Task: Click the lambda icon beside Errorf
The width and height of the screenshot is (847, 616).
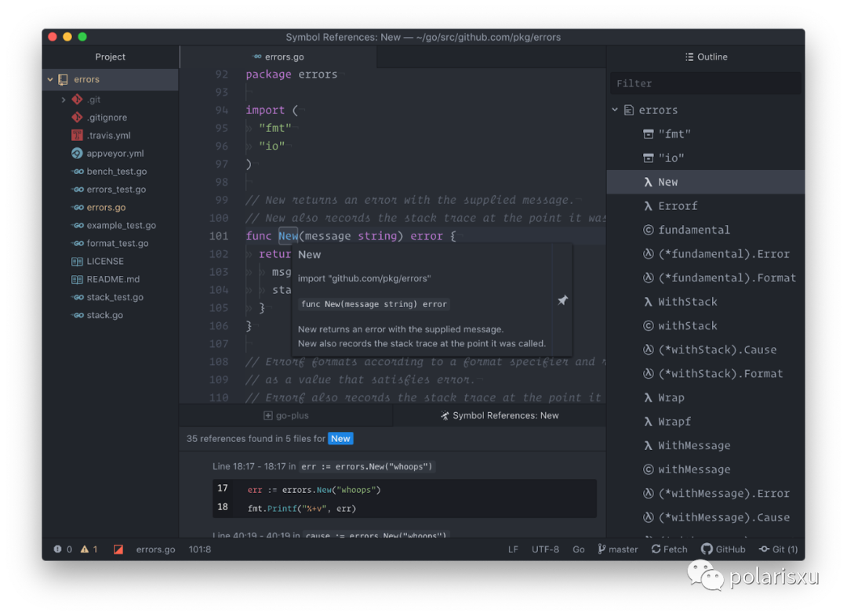Action: click(x=649, y=205)
